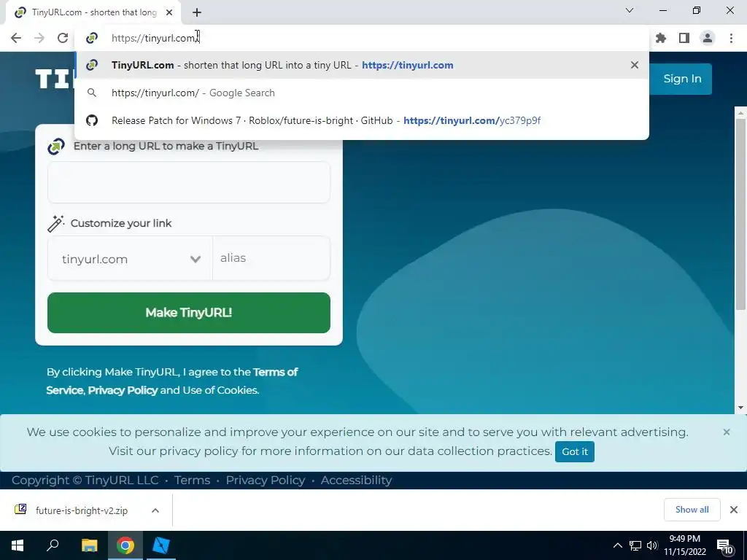This screenshot has height=560, width=747.
Task: Click the Chrome taskbar icon
Action: [125, 545]
